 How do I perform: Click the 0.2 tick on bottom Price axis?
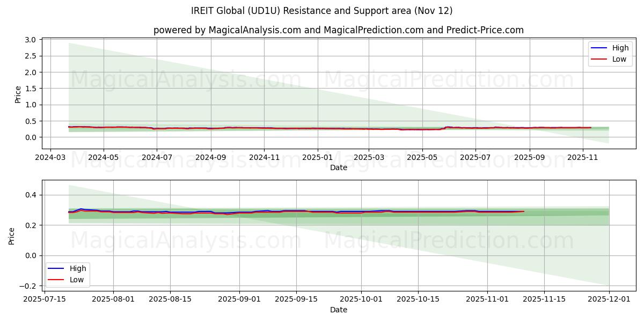pos(32,225)
